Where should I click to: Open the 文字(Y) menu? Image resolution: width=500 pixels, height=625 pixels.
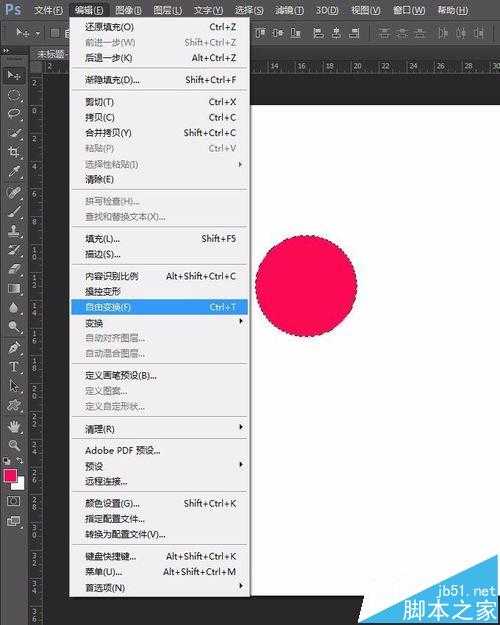coord(208,10)
